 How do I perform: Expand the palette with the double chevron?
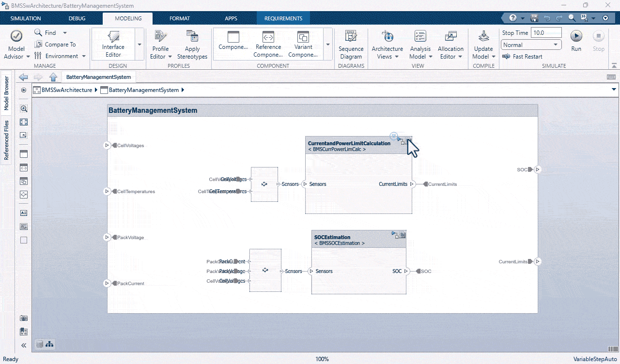[24, 345]
